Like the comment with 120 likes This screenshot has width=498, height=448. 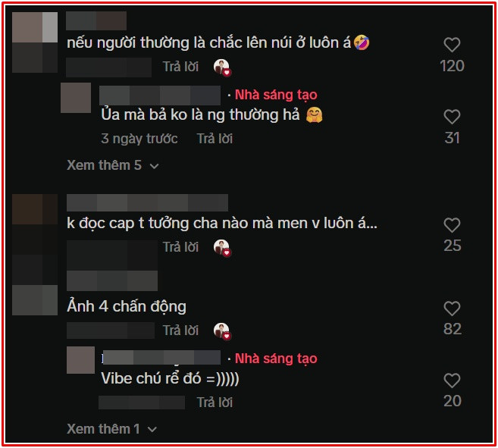(x=452, y=45)
